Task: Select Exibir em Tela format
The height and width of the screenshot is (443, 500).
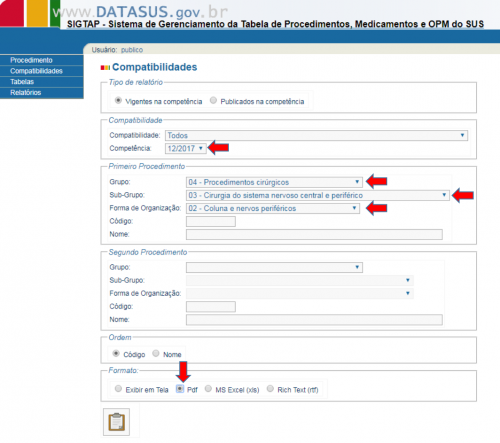Action: point(118,389)
